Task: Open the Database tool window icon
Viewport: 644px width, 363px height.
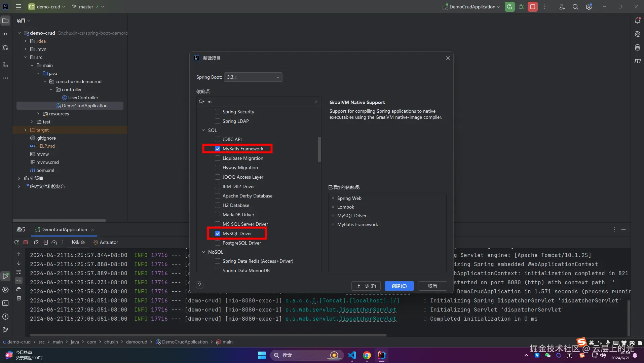Action: pyautogui.click(x=637, y=47)
